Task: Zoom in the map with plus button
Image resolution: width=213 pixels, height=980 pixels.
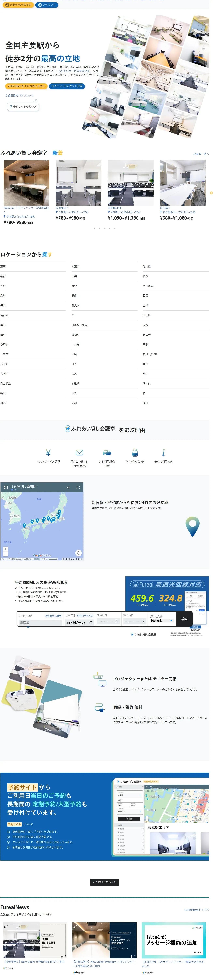Action: 6,549
